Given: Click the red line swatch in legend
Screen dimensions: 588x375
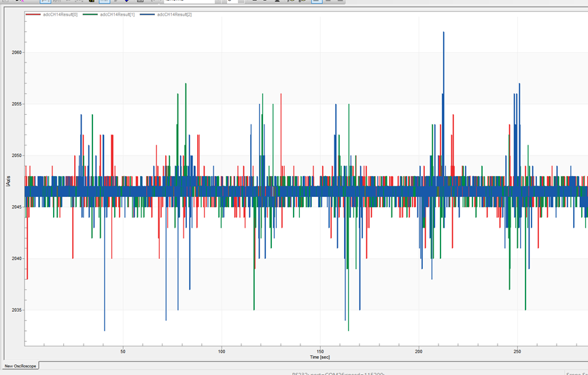Looking at the screenshot, I should pos(33,15).
